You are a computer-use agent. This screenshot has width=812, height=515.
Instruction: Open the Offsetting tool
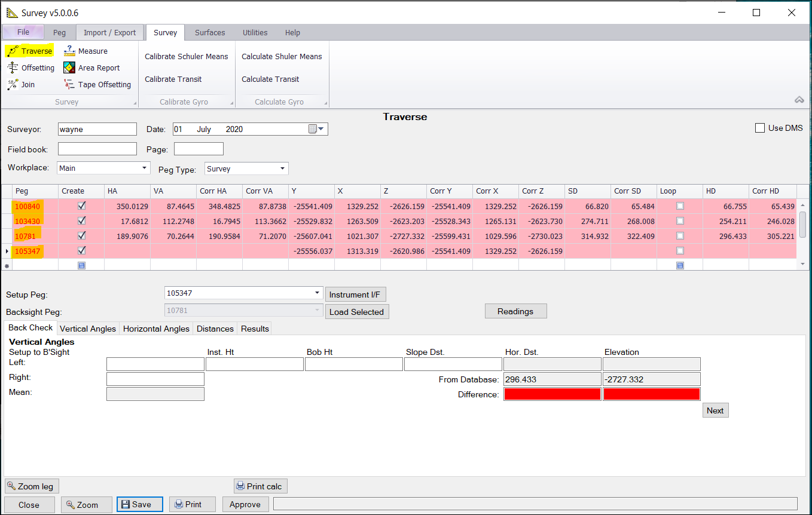pyautogui.click(x=13, y=68)
